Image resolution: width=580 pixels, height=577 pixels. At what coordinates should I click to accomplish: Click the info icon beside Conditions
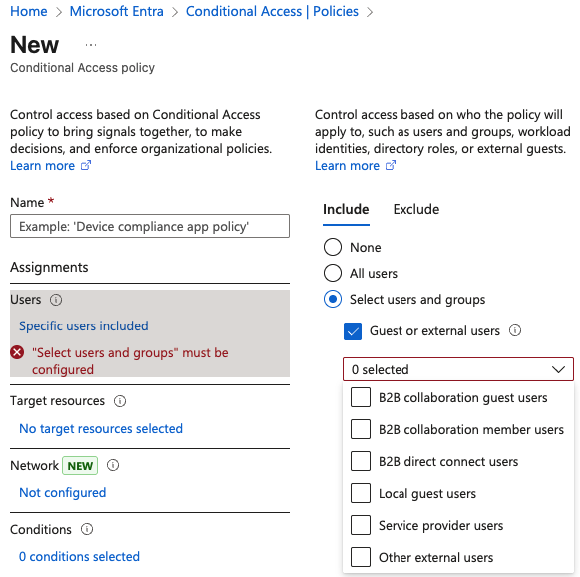coord(87,529)
